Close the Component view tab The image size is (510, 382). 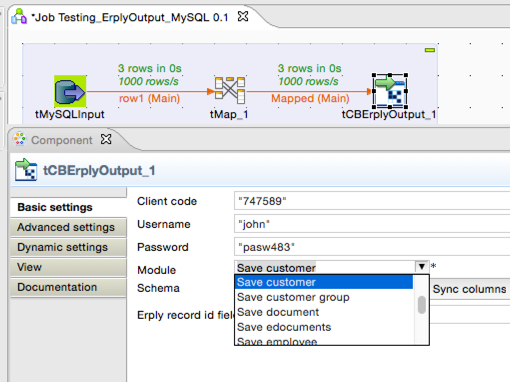[x=106, y=139]
